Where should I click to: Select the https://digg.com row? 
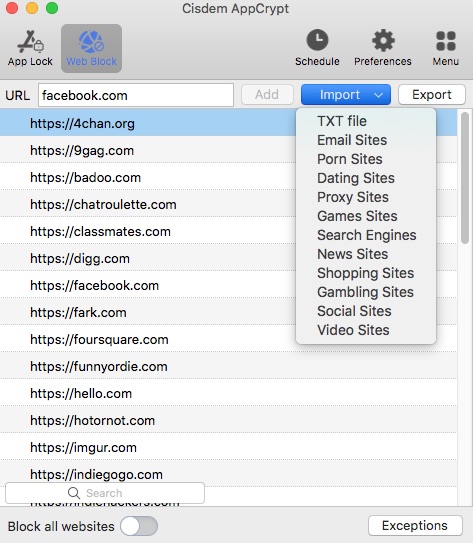pyautogui.click(x=228, y=258)
